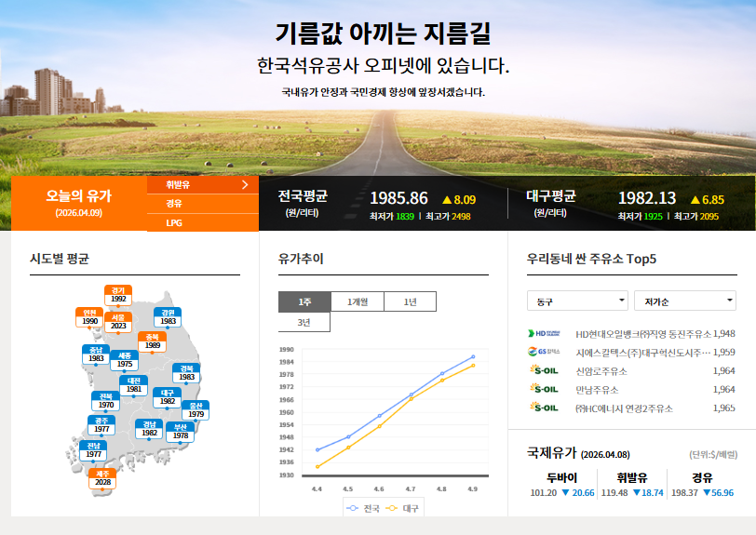Select the 제주 region marker on map
756x535 pixels.
[102, 477]
